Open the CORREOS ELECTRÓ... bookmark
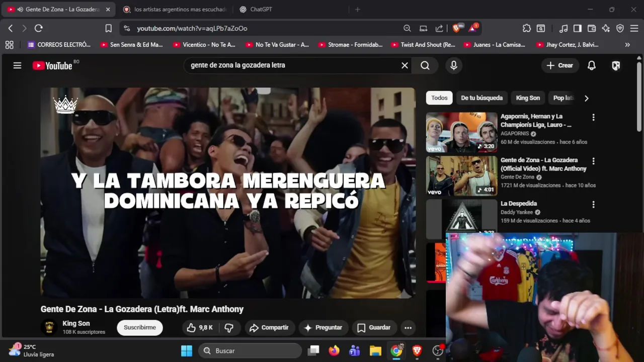 click(59, 45)
